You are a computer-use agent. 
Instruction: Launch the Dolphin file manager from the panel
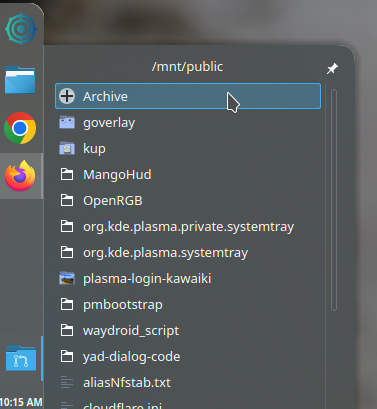pos(20,80)
